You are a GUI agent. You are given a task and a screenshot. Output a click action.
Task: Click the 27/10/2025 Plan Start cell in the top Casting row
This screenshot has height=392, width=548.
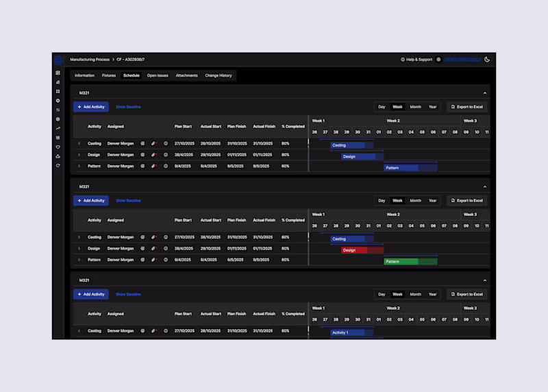(184, 143)
